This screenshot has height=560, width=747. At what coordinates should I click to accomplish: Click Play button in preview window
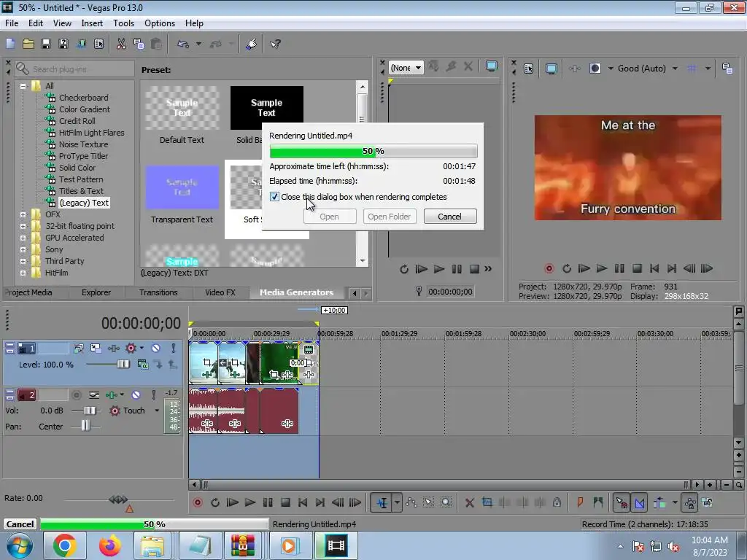602,268
